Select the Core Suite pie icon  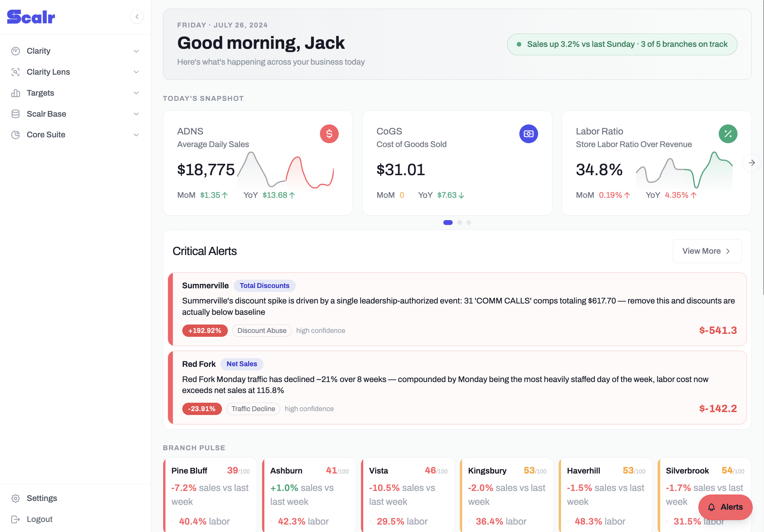[16, 134]
